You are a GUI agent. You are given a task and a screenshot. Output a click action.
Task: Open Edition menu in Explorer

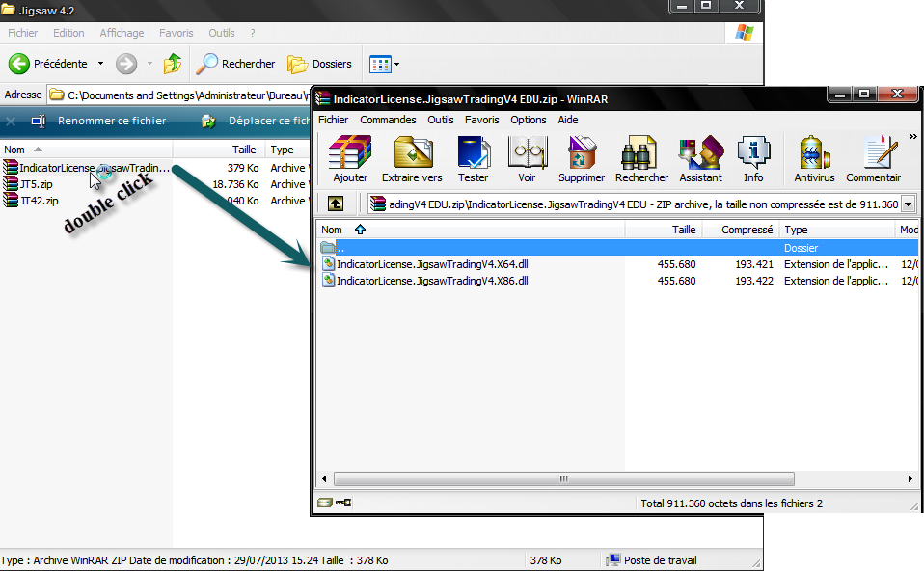68,33
